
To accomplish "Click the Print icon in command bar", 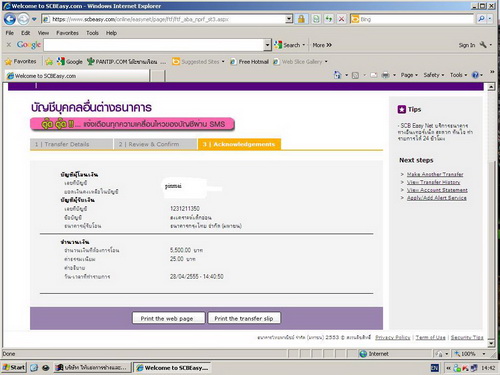I will pyautogui.click(x=385, y=75).
